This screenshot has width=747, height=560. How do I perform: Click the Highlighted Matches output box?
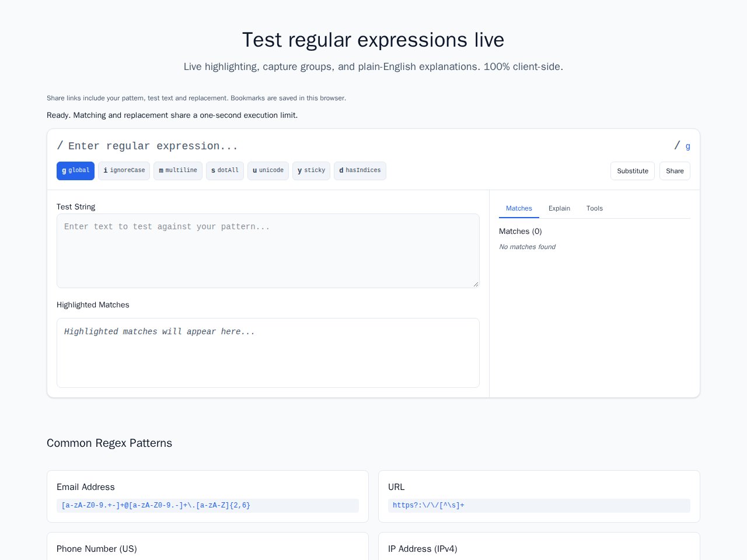pos(268,353)
